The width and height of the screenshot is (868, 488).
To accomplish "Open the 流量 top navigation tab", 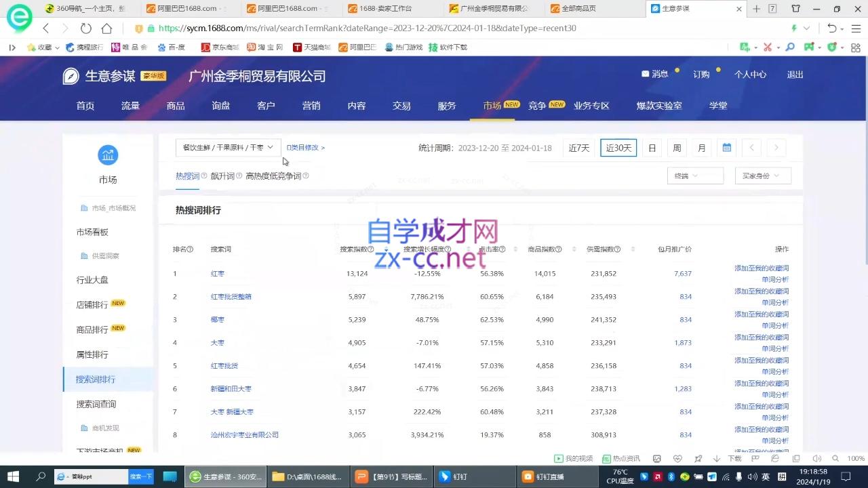I will coord(130,106).
